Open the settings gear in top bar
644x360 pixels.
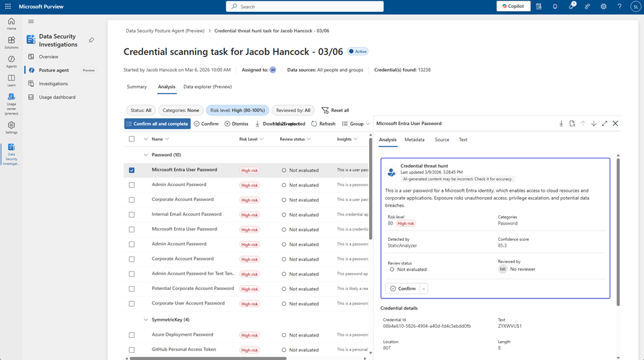pyautogui.click(x=603, y=7)
